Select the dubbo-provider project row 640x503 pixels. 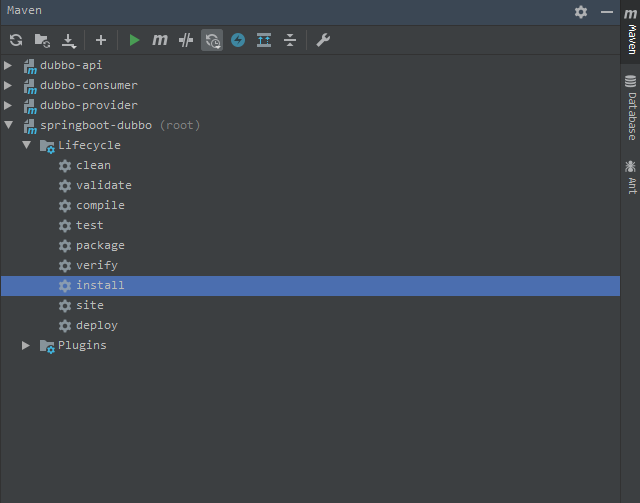[x=310, y=105]
